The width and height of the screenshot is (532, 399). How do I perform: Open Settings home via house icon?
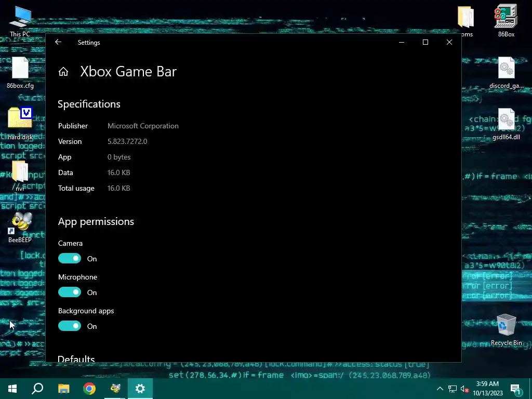[63, 72]
